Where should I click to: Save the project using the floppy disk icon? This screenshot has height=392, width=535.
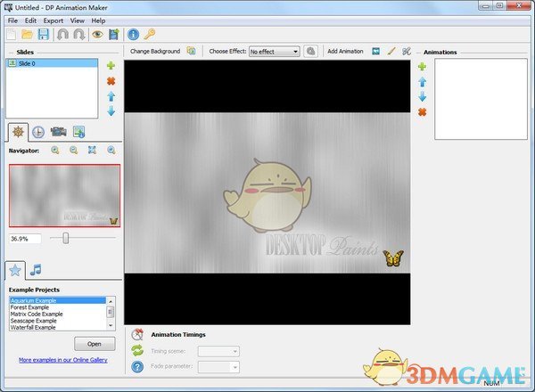(44, 35)
